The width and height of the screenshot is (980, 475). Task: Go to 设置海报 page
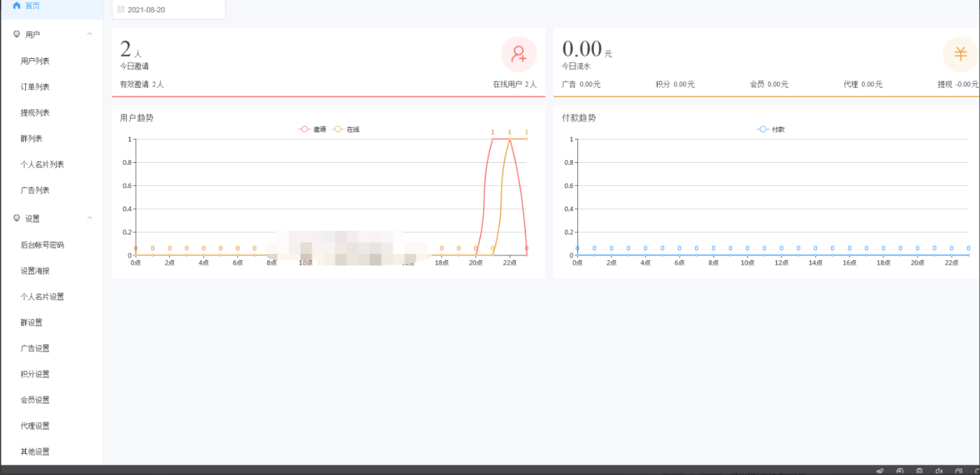click(x=35, y=271)
